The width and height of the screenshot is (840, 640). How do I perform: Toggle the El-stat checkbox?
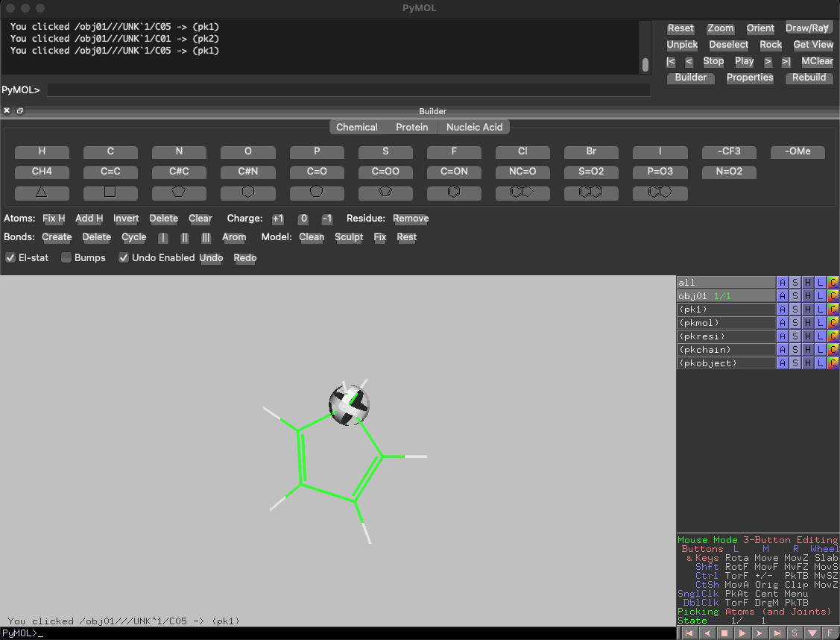[10, 258]
